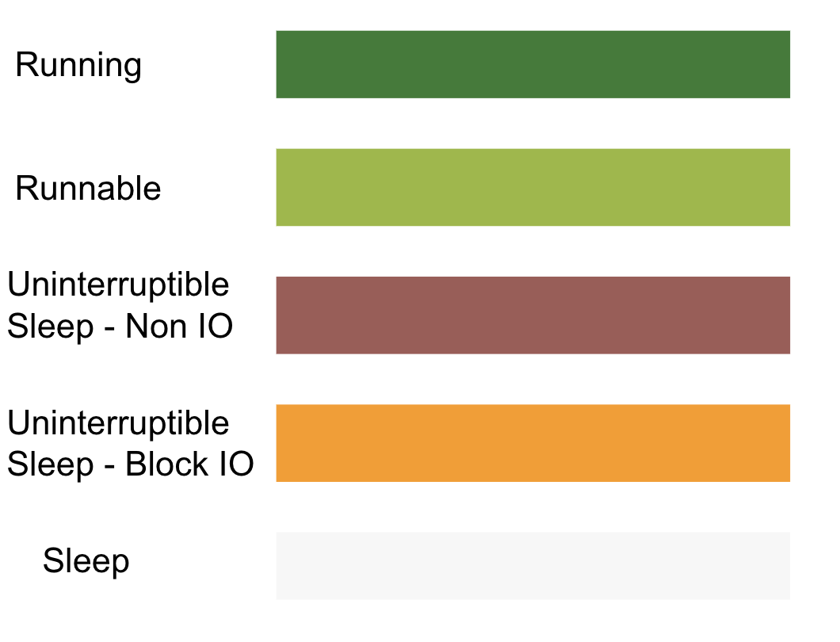Select the light green Runnable color bar

[533, 187]
